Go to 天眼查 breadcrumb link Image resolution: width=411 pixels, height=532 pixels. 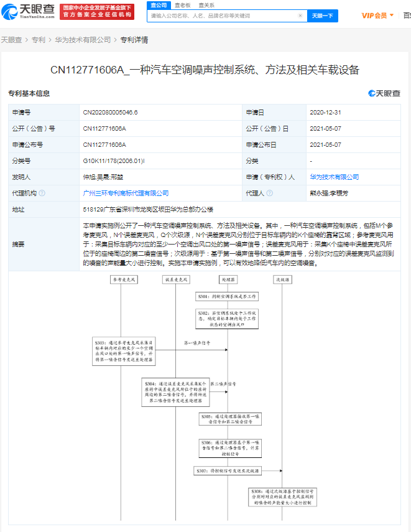(11, 40)
